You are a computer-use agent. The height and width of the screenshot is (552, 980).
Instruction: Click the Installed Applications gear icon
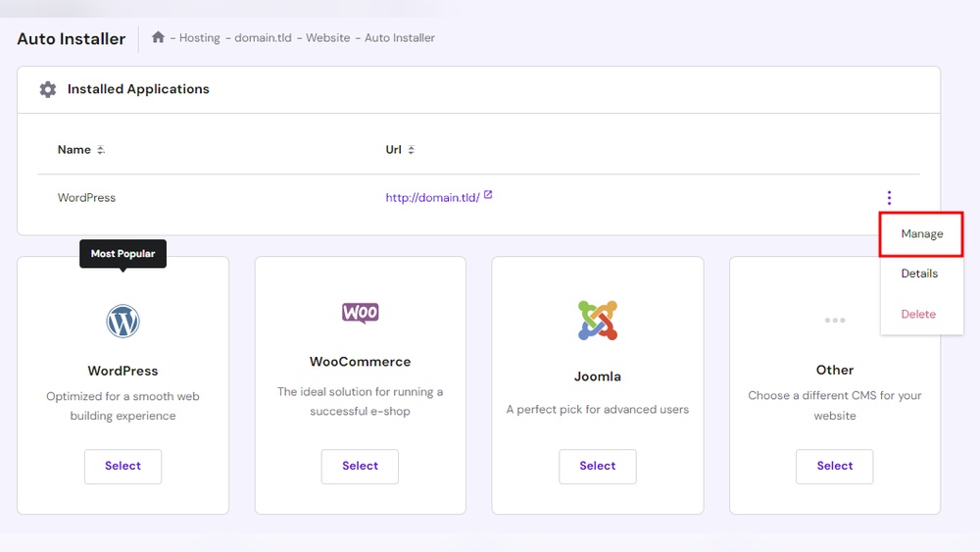point(47,89)
